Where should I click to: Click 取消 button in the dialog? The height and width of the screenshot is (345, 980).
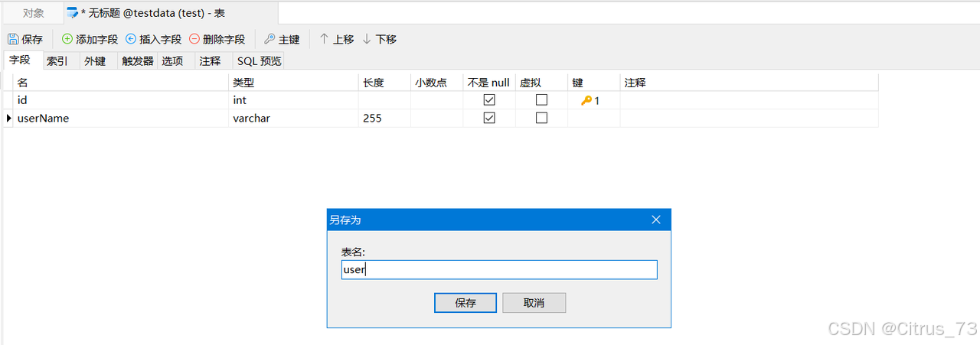[x=534, y=303]
